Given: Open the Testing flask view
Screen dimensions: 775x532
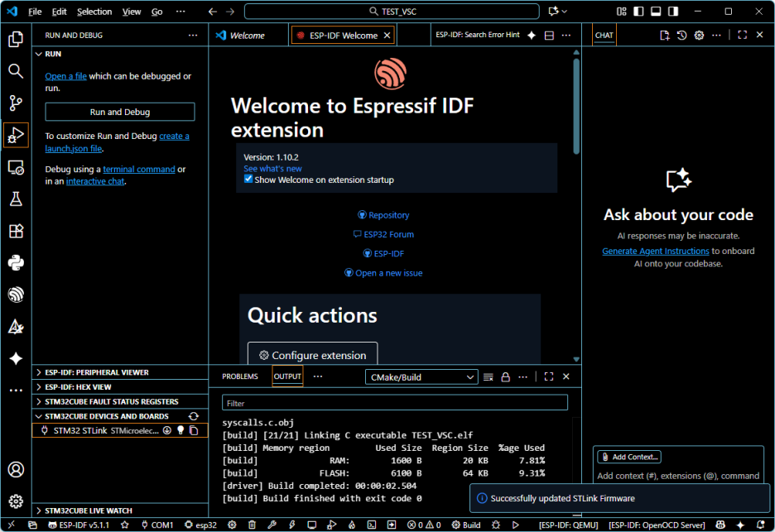Looking at the screenshot, I should (16, 199).
